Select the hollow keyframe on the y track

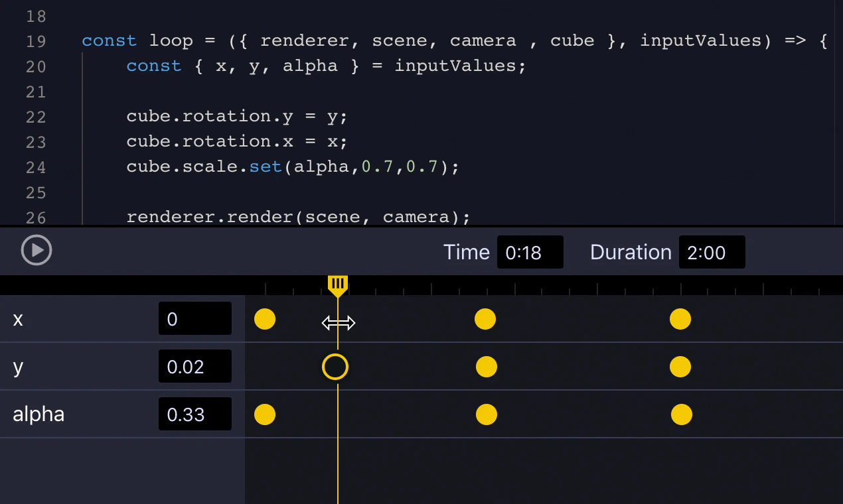pos(335,367)
